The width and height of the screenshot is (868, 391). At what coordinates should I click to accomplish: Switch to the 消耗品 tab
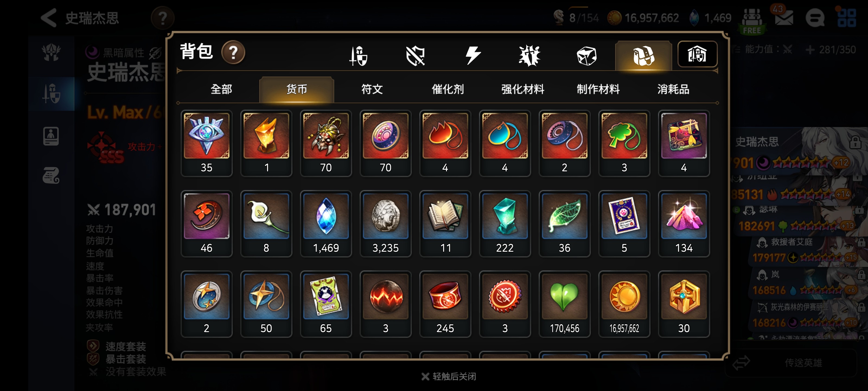(x=673, y=89)
